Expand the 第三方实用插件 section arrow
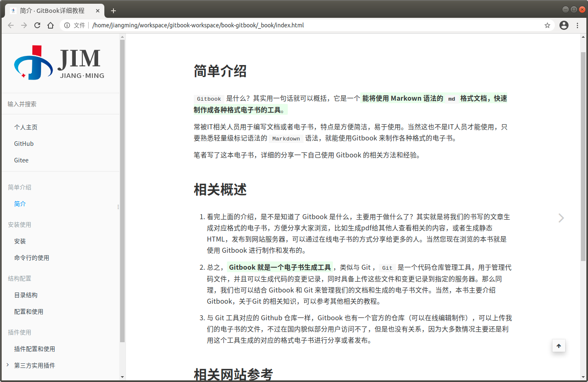Viewport: 588px width, 382px height. click(x=7, y=365)
